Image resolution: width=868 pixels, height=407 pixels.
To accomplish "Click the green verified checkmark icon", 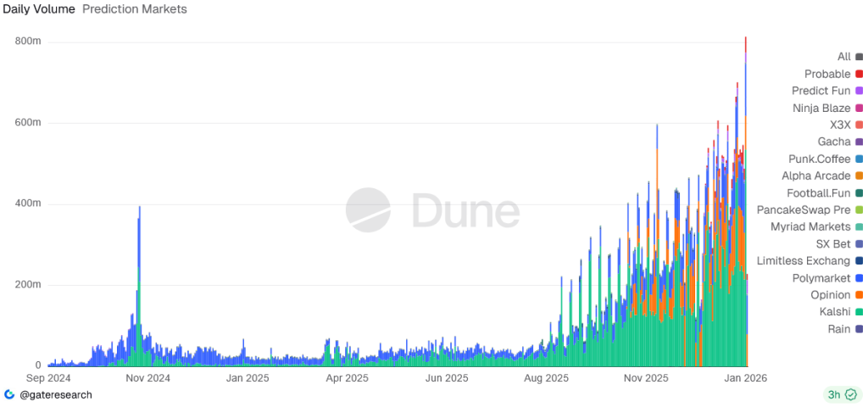I will point(849,394).
